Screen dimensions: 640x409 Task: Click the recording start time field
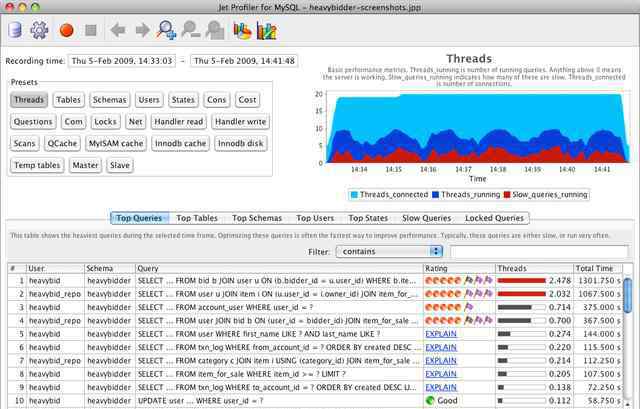click(x=121, y=61)
